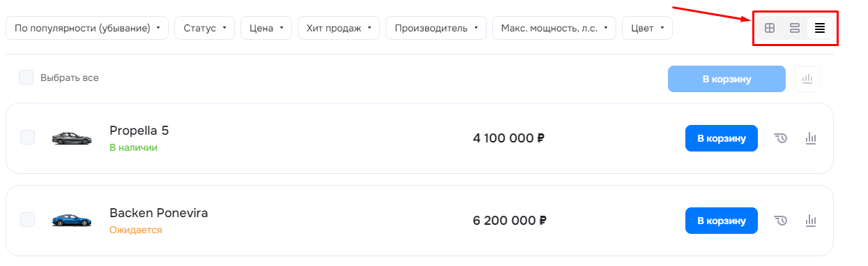This screenshot has height=266, width=868.
Task: Add Backen Ponevira to comparison chart
Action: (810, 221)
